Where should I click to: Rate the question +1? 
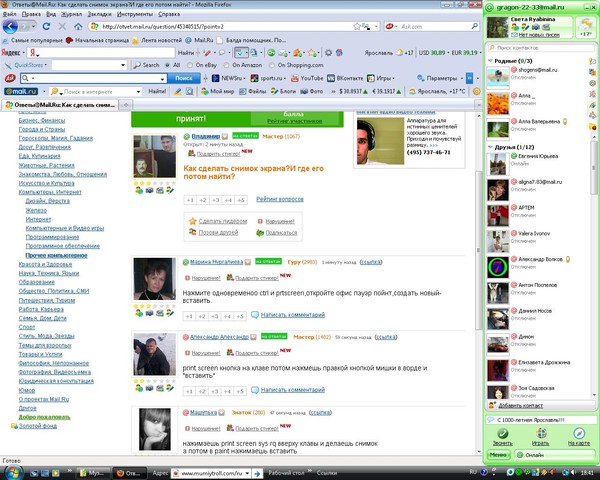point(190,200)
